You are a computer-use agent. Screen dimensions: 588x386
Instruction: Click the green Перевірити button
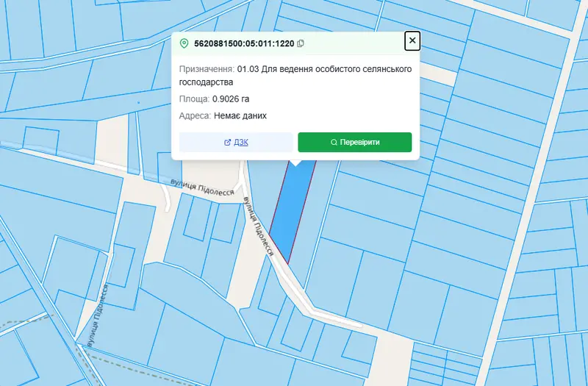click(x=355, y=142)
